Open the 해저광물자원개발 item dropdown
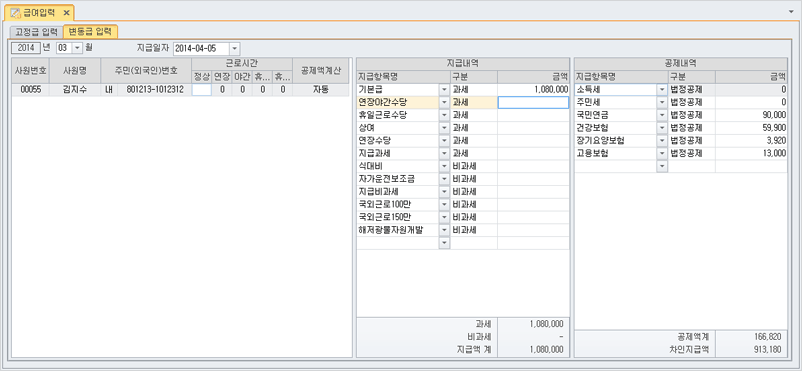This screenshot has height=371, width=802. (x=444, y=230)
